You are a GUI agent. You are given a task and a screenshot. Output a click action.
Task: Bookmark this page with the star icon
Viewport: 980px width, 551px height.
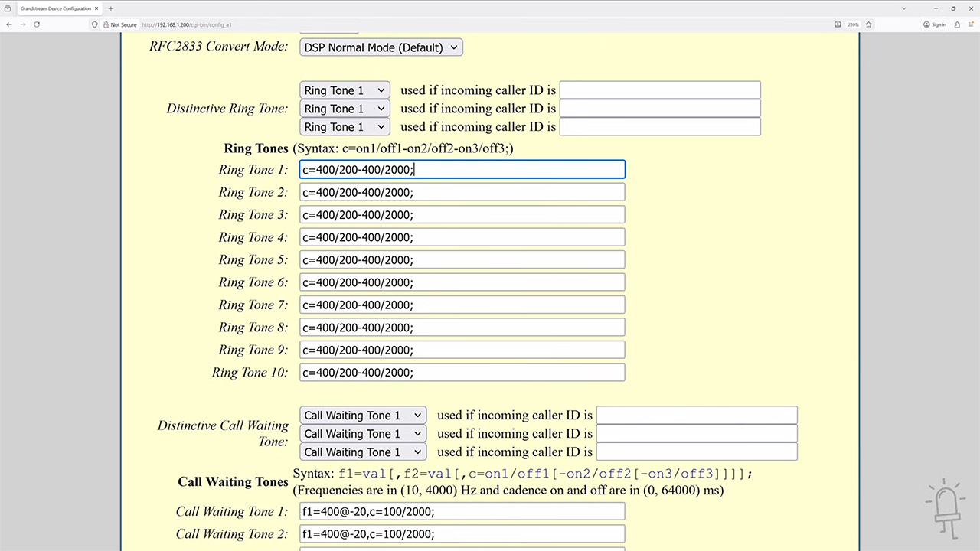pyautogui.click(x=868, y=24)
